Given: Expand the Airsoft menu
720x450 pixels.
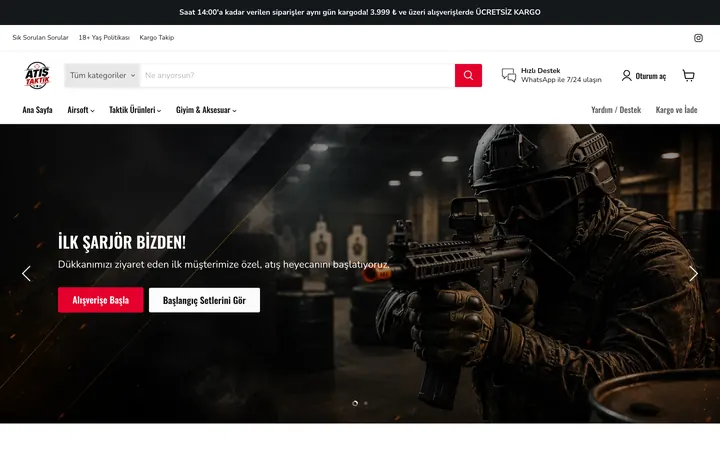Looking at the screenshot, I should click(81, 110).
